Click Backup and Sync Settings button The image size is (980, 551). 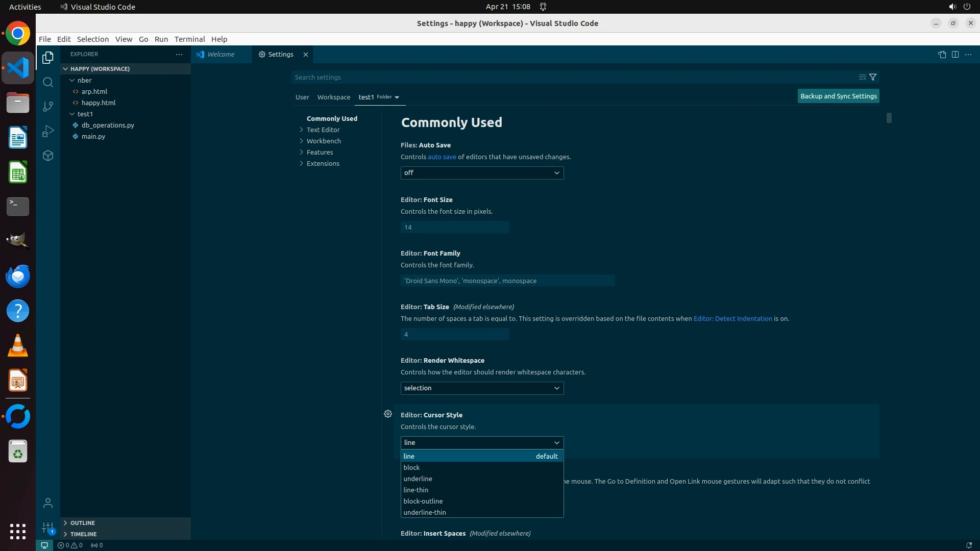click(x=838, y=96)
